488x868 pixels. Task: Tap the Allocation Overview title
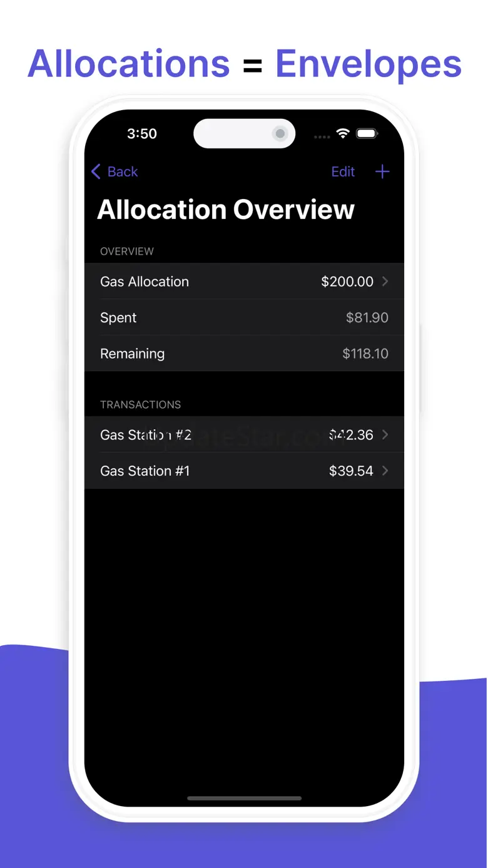coord(226,210)
